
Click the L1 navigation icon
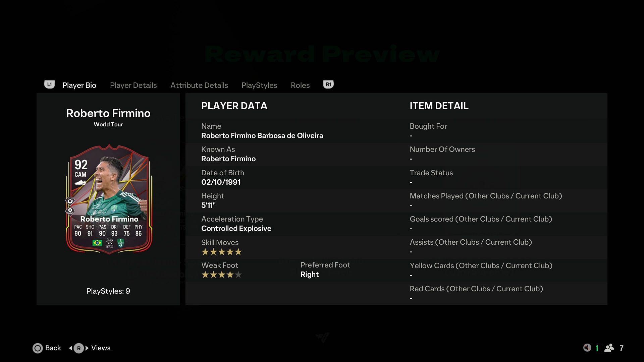49,84
